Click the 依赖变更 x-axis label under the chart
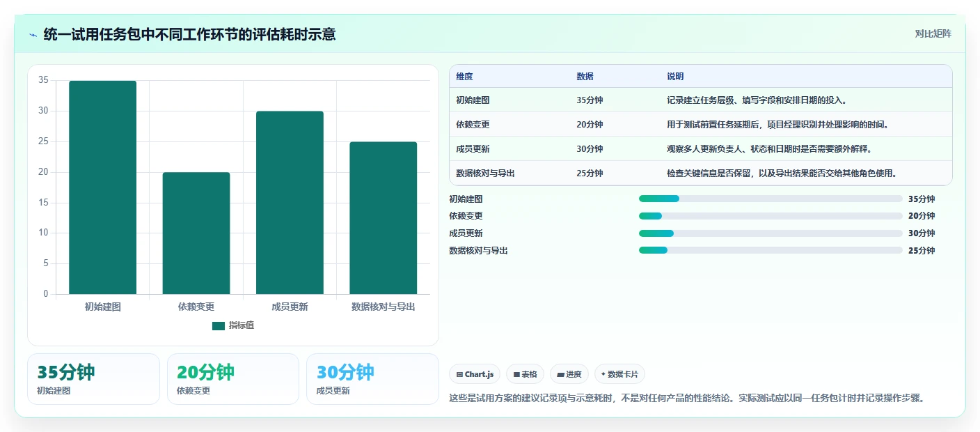Viewport: 980px width, 432px height. coord(196,307)
